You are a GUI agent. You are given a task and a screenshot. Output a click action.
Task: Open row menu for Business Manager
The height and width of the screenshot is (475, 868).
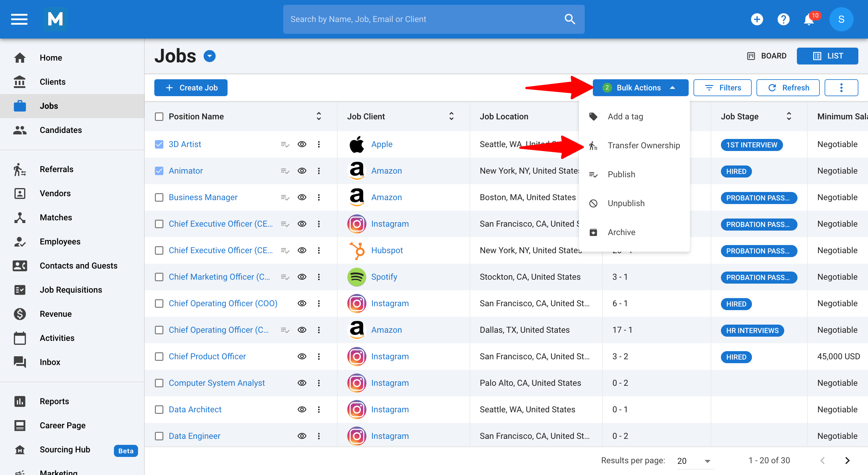tap(319, 197)
